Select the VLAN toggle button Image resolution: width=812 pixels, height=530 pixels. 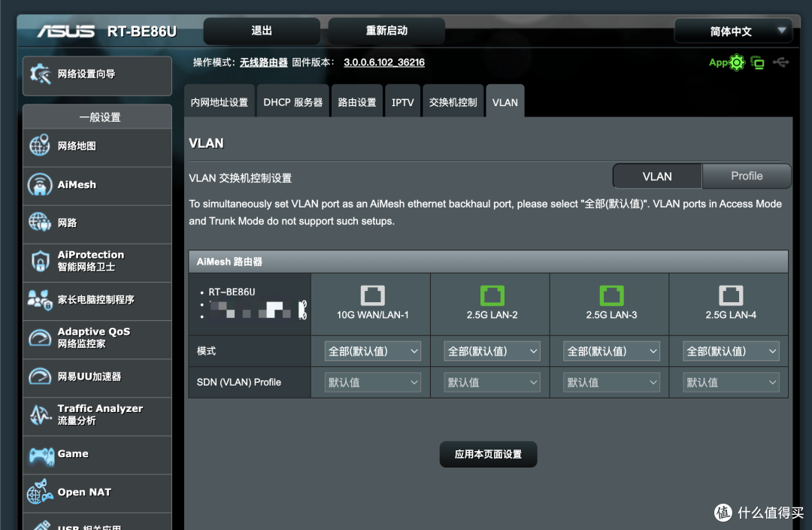pos(657,176)
